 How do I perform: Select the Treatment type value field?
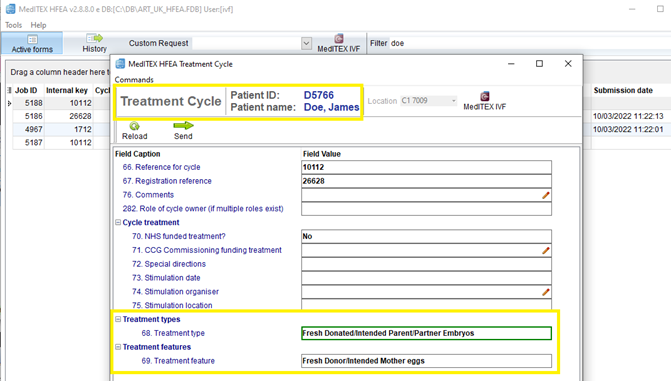point(426,333)
